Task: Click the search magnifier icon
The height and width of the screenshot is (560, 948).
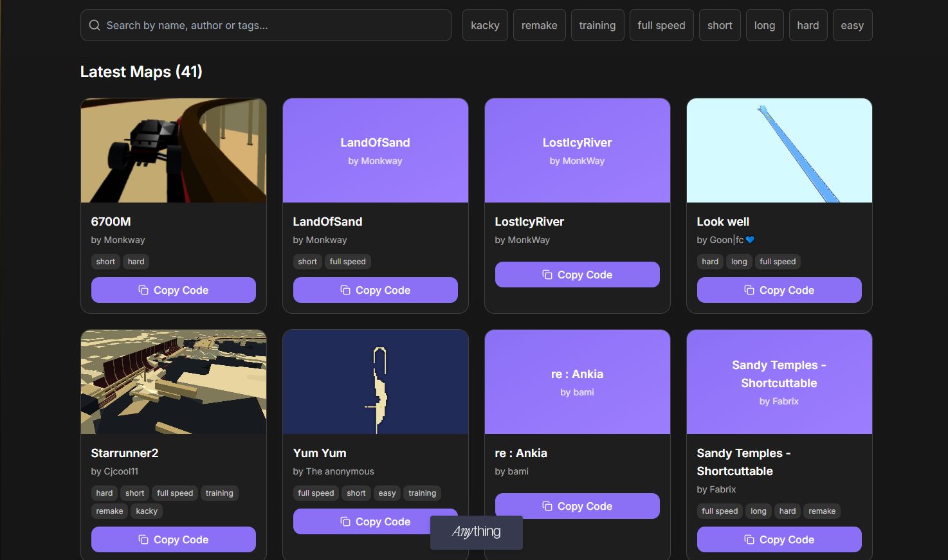Action: pos(95,25)
